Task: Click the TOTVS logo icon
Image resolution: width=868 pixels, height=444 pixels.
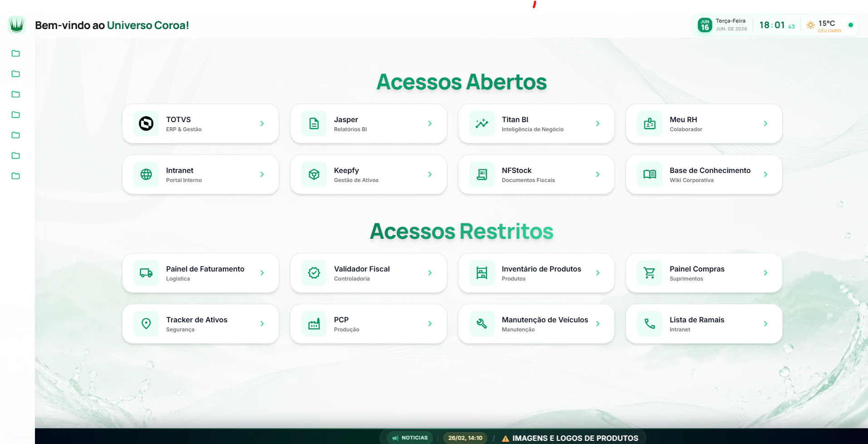Action: coord(146,123)
